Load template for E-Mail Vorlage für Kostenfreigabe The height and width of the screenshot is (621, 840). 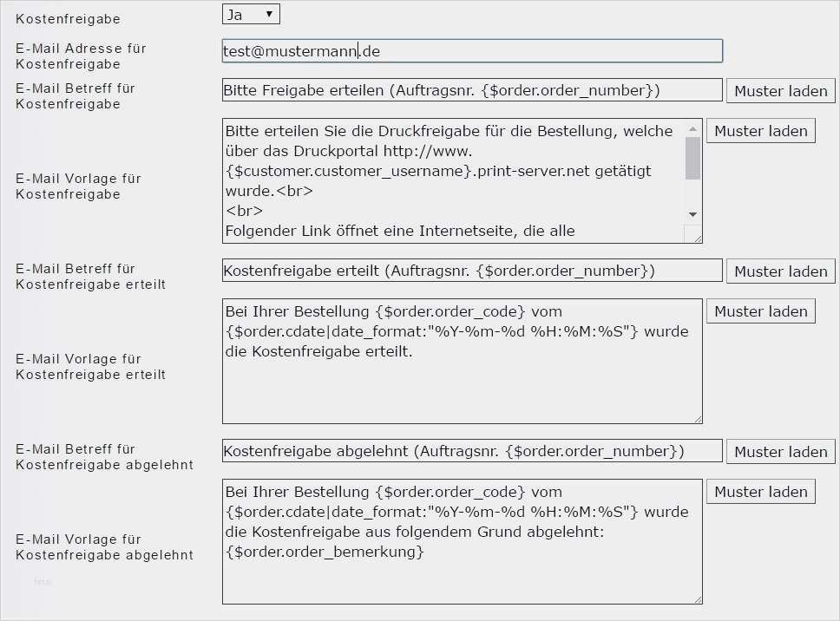point(760,130)
